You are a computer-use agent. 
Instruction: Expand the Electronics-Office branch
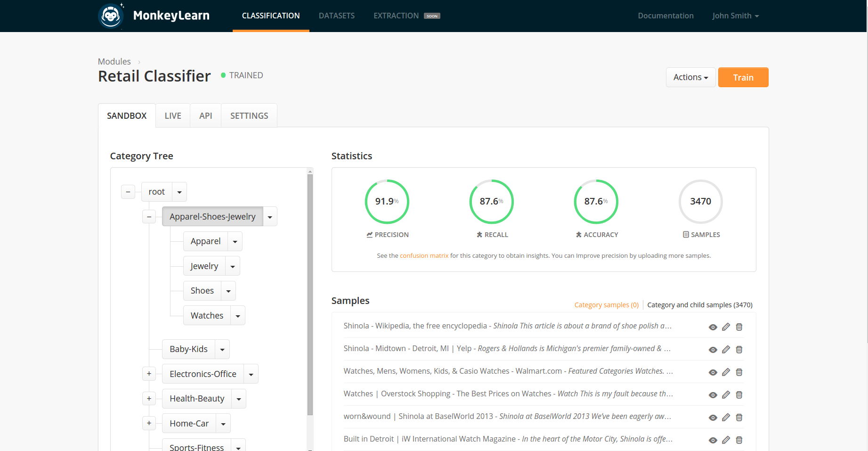[x=149, y=374]
